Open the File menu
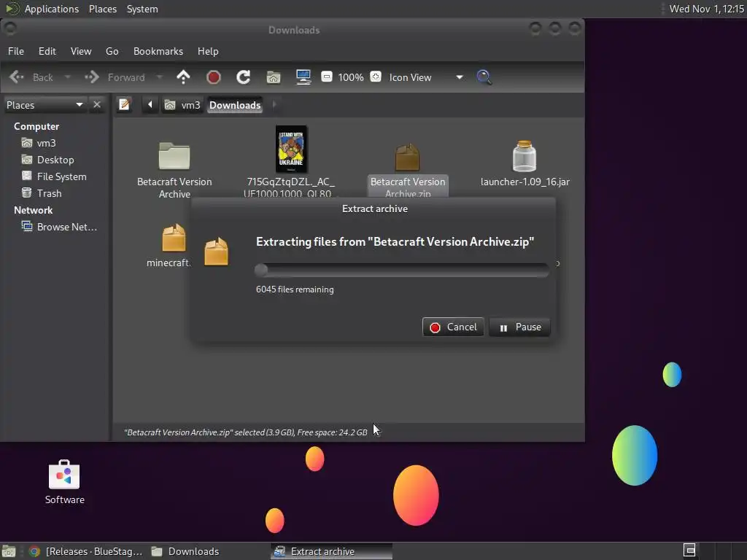The height and width of the screenshot is (560, 747). pos(16,51)
